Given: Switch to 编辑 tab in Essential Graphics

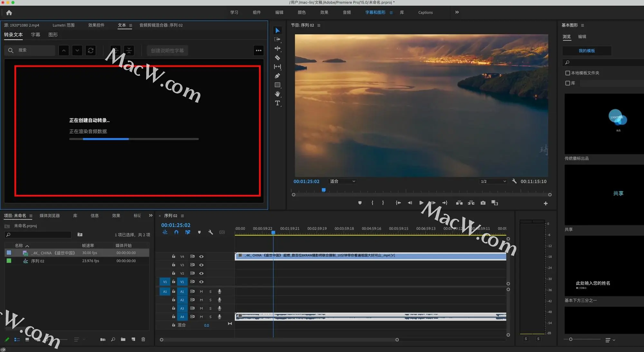Looking at the screenshot, I should tap(582, 36).
